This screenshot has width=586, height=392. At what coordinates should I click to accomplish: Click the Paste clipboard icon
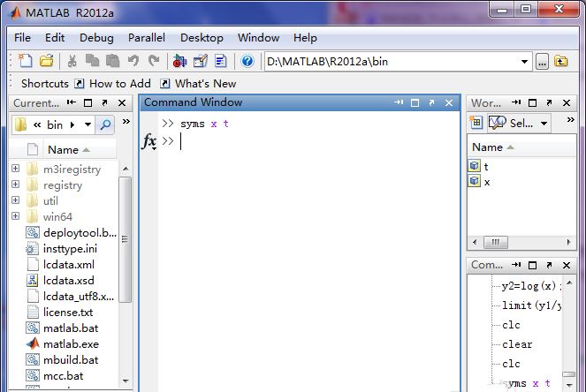112,61
